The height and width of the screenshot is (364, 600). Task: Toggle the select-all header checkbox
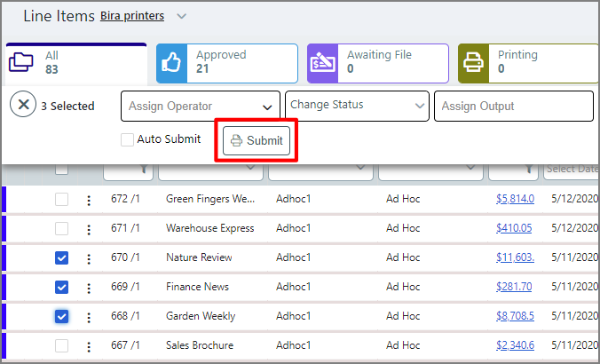tap(61, 169)
